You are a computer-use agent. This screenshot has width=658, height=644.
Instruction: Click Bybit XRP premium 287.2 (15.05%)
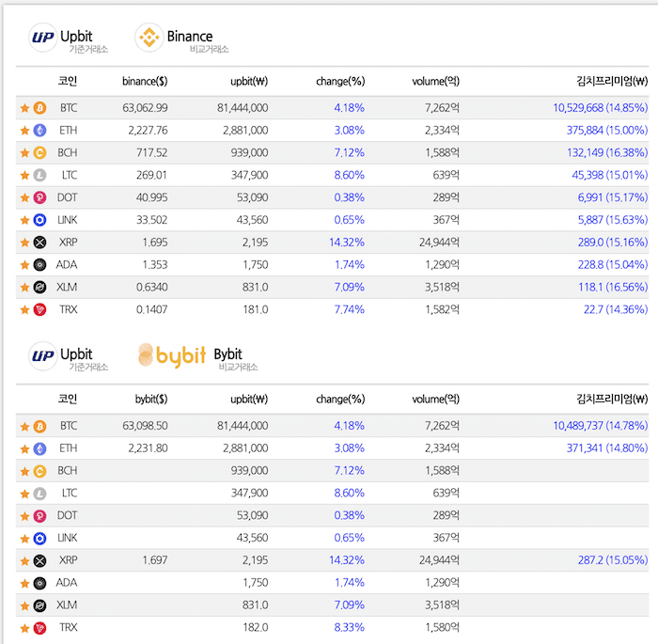(x=613, y=560)
